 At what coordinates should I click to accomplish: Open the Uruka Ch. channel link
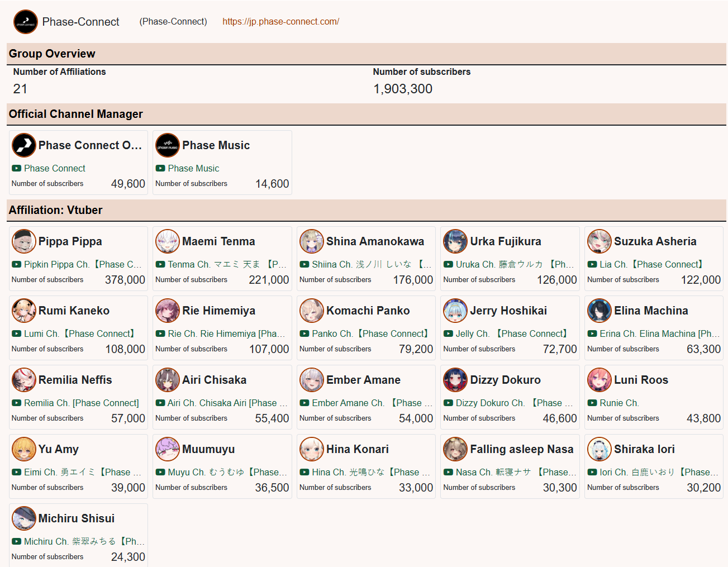(515, 264)
